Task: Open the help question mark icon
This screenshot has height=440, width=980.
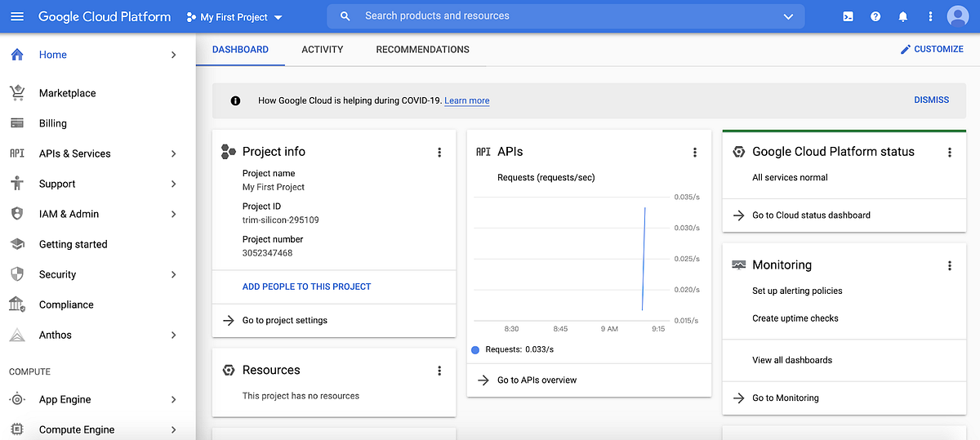Action: (875, 16)
